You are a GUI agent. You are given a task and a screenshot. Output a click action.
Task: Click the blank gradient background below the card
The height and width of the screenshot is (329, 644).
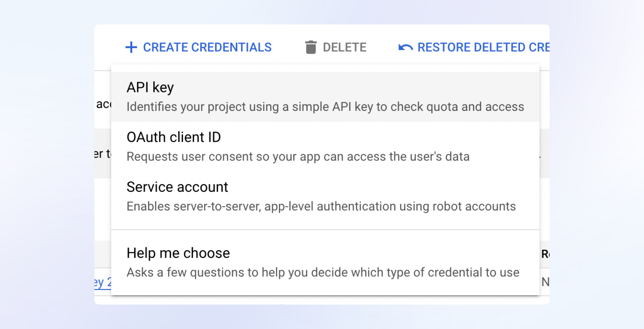pyautogui.click(x=322, y=317)
